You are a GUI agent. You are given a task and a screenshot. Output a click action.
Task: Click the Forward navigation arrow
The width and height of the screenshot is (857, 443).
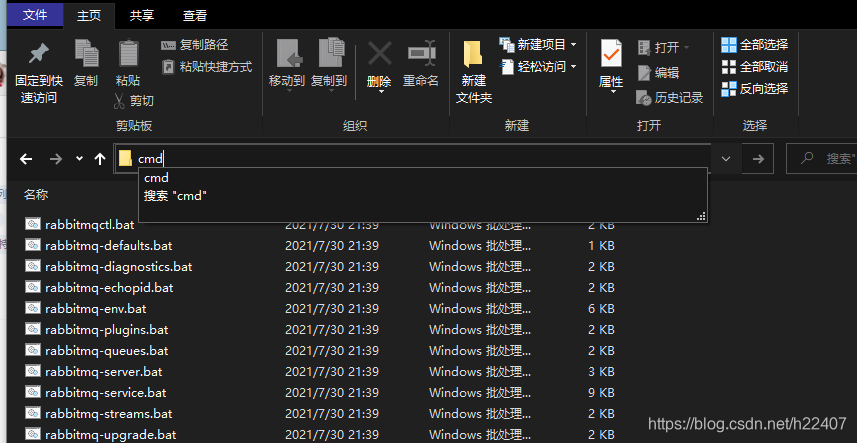(55, 159)
